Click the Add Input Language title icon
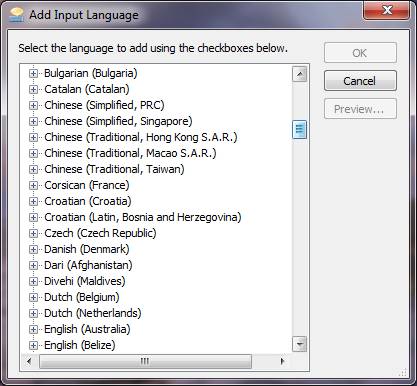The image size is (417, 386). coord(17,15)
